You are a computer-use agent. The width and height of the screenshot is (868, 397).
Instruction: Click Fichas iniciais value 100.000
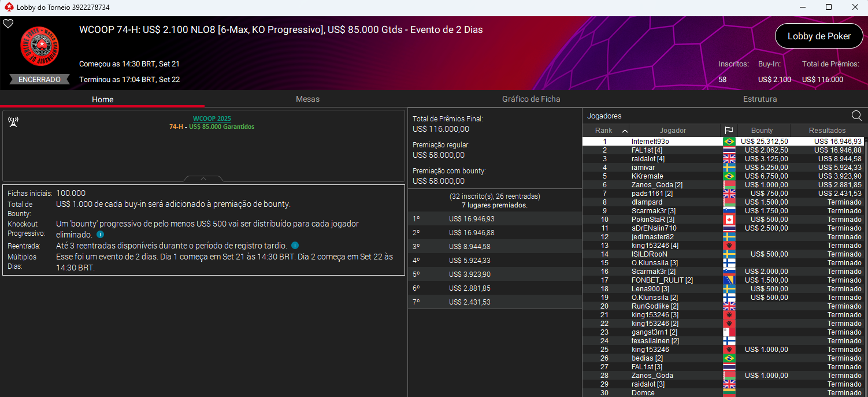[x=71, y=193]
